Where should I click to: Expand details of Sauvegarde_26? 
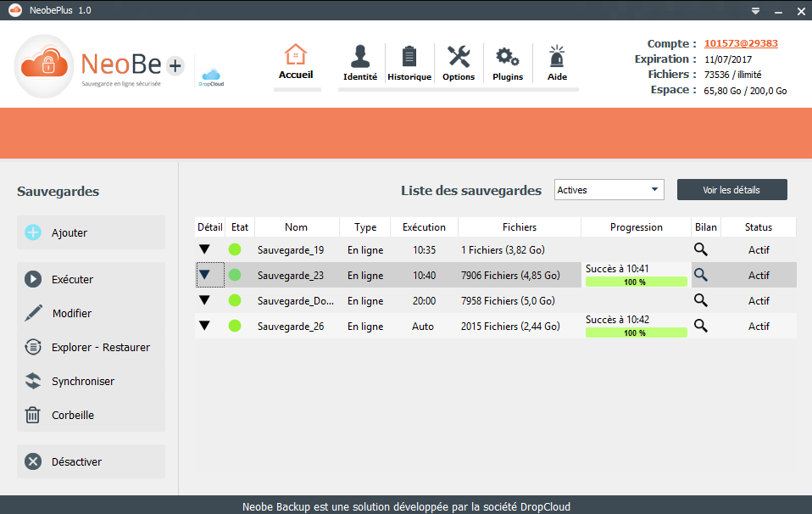tap(204, 326)
